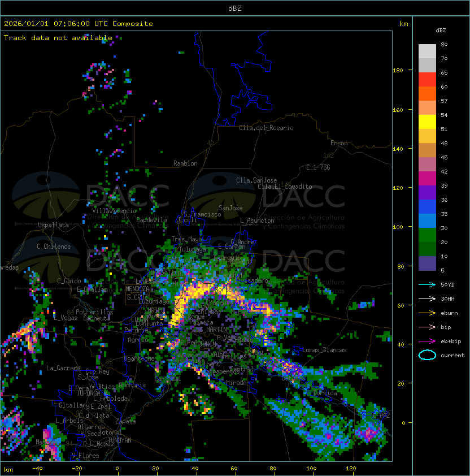Viewport: 470px width, 476px height.
Task: Pick the bright yellow swatch in dBZ scale
Action: coord(427,122)
